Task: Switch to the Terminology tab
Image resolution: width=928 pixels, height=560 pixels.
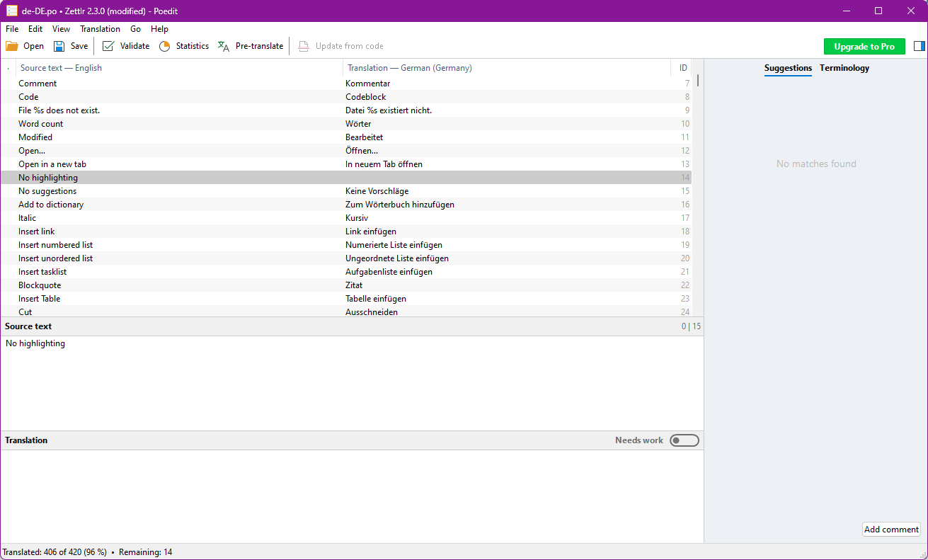Action: (844, 68)
